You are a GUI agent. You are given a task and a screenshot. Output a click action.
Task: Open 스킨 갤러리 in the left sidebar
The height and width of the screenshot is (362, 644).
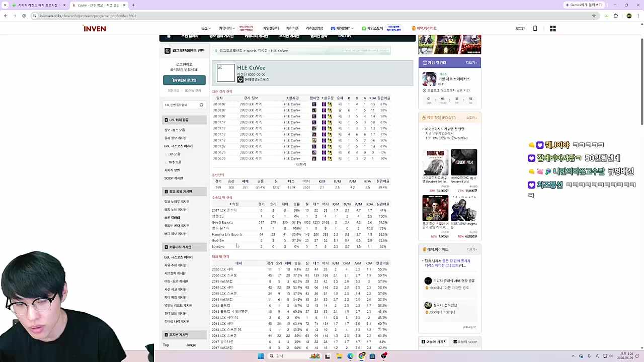click(x=172, y=218)
